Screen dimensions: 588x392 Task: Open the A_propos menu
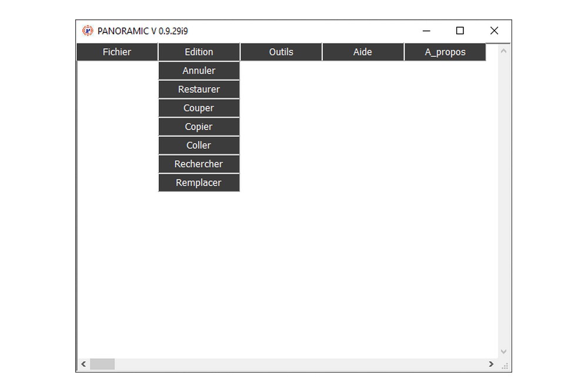coord(445,52)
